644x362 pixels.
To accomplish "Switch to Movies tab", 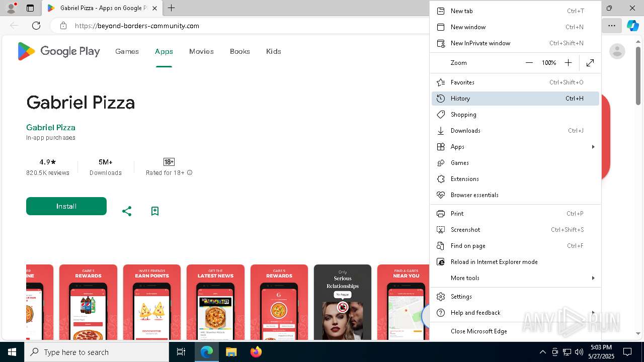I will pyautogui.click(x=201, y=51).
